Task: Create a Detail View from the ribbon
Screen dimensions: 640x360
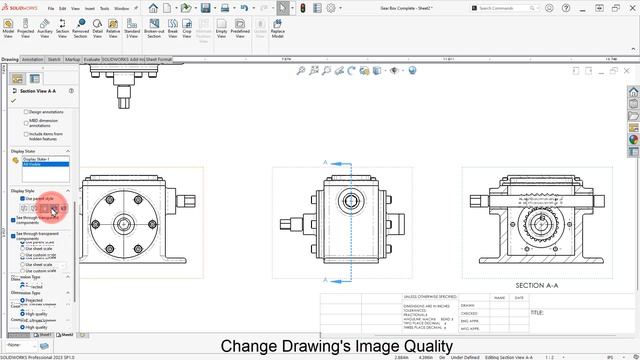Action: click(97, 29)
